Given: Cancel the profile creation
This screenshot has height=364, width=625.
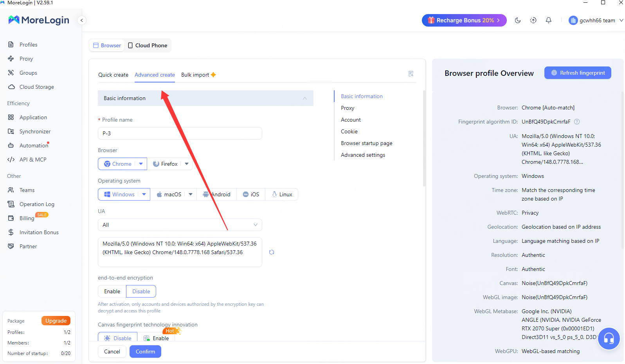Looking at the screenshot, I should [x=112, y=351].
